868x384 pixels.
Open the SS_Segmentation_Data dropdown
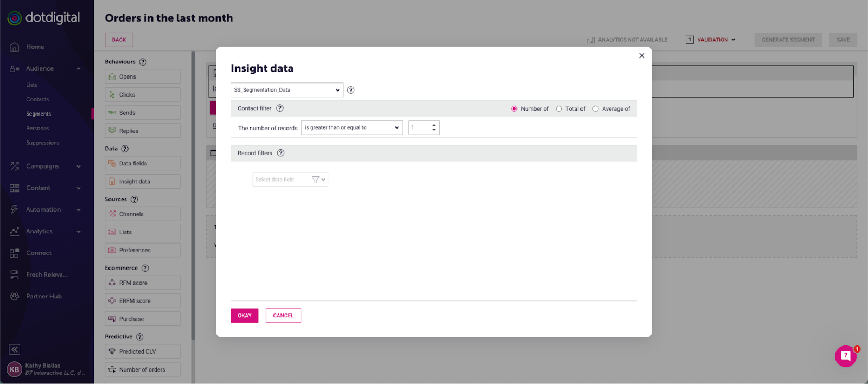[286, 90]
